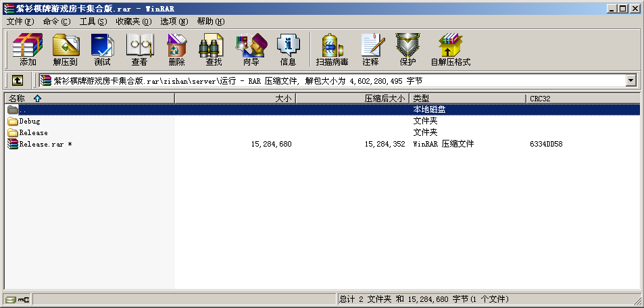Click the parent '..' folder icon
Screen dimensions: 644x308
pyautogui.click(x=13, y=109)
